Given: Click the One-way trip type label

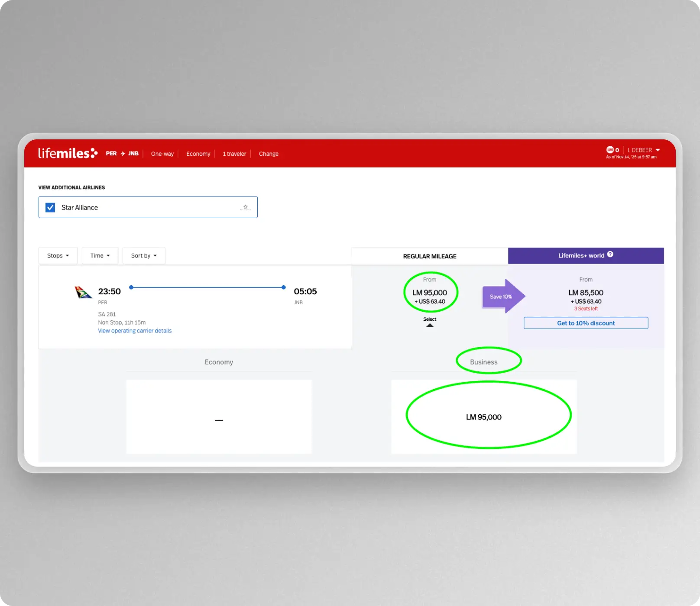Looking at the screenshot, I should (x=162, y=154).
